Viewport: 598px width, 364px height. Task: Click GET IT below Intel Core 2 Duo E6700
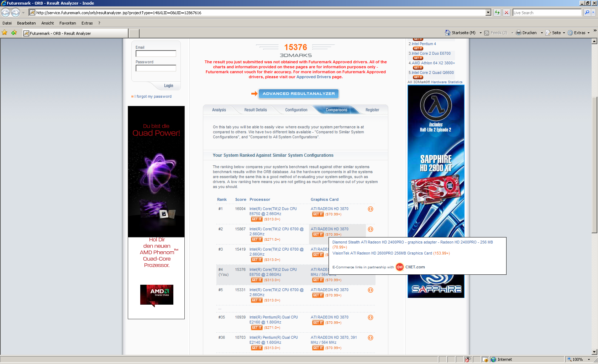tap(418, 58)
